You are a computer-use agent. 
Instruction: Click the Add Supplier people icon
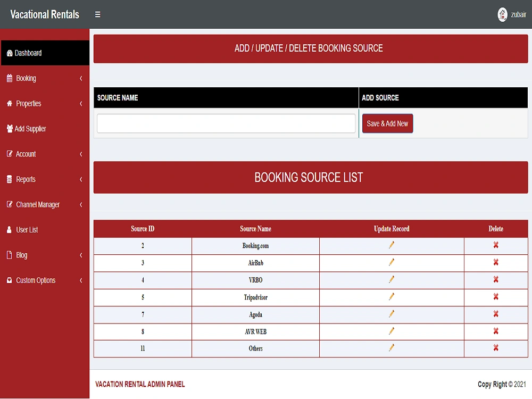pyautogui.click(x=10, y=129)
